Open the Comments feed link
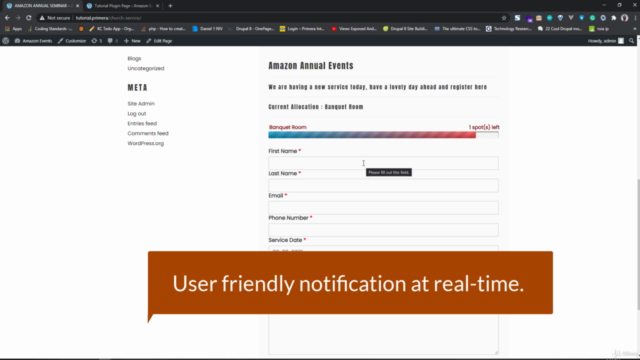 [x=148, y=133]
